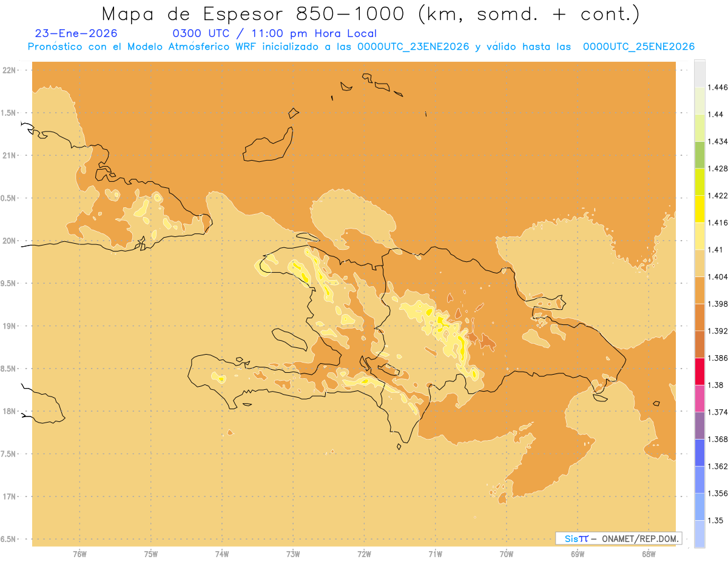
Task: Click the time label '0300 UTC / 11:00 pm Hora Local'
Action: 275,33
